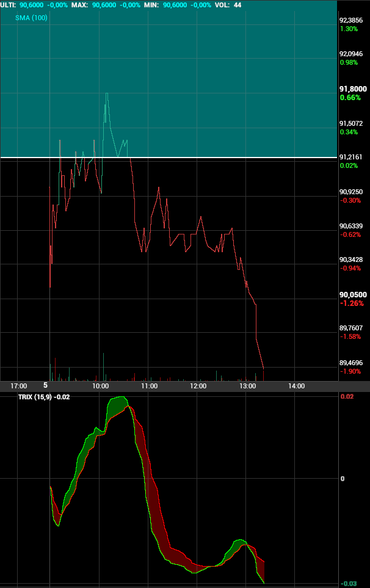Click price level 89,4696 on axis
This screenshot has width=370, height=588.
tap(351, 363)
